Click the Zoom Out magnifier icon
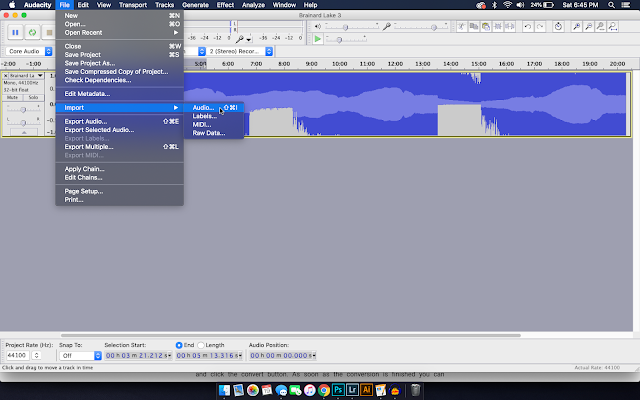Viewport: 640px width, 400px height. [x=589, y=27]
